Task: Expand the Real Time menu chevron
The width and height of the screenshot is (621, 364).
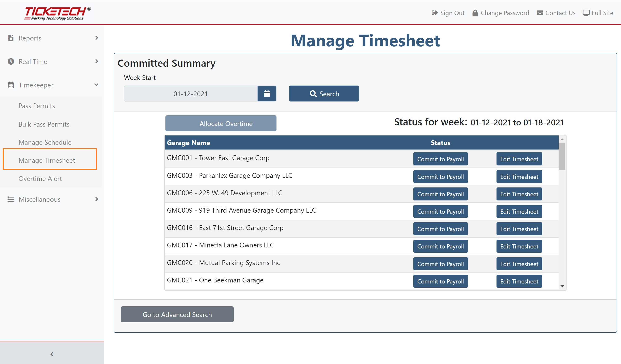Action: point(97,61)
